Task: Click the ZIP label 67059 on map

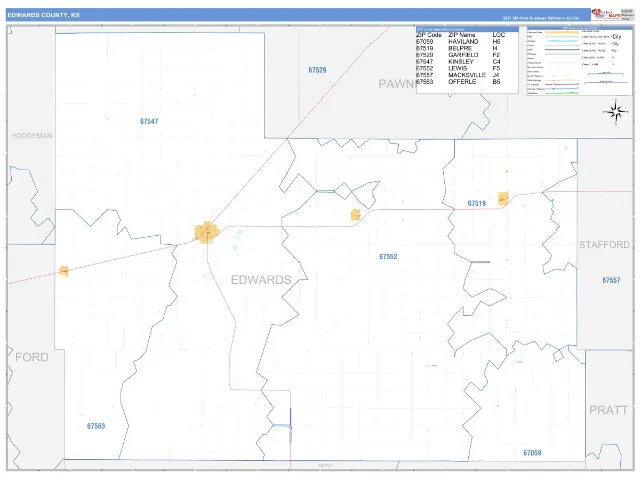Action: (532, 453)
